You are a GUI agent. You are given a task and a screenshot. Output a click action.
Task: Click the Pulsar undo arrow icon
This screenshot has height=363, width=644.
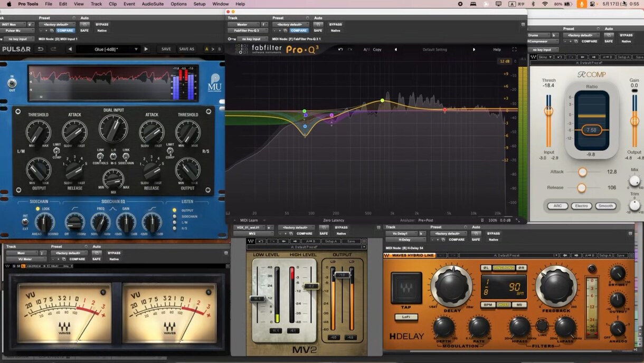tap(41, 49)
